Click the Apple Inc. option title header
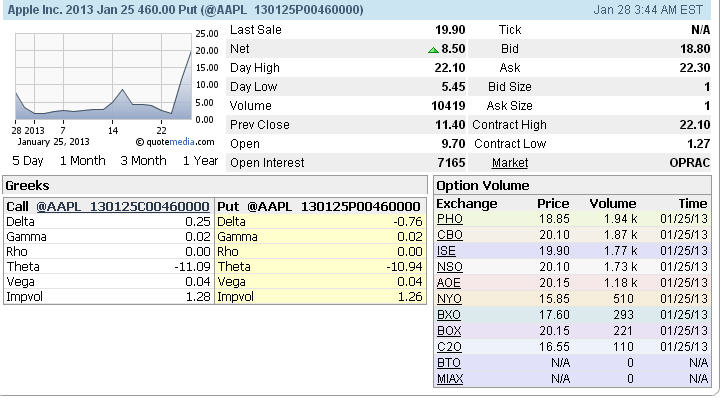The width and height of the screenshot is (721, 401). pos(186,10)
